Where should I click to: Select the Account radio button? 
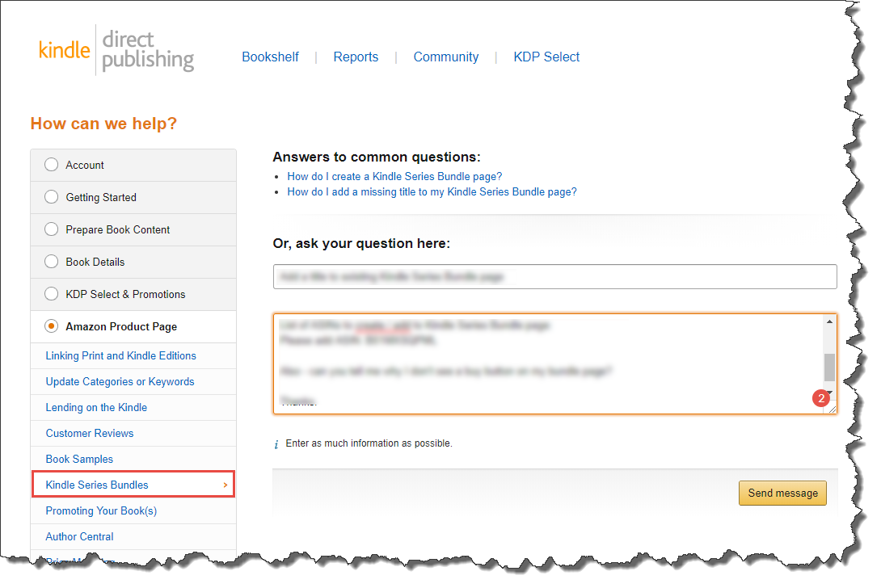click(51, 165)
